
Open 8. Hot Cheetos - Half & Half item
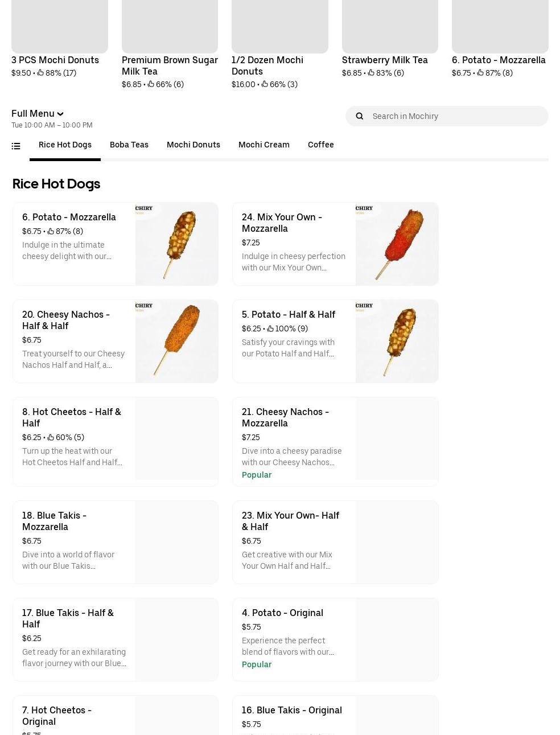[x=116, y=442]
